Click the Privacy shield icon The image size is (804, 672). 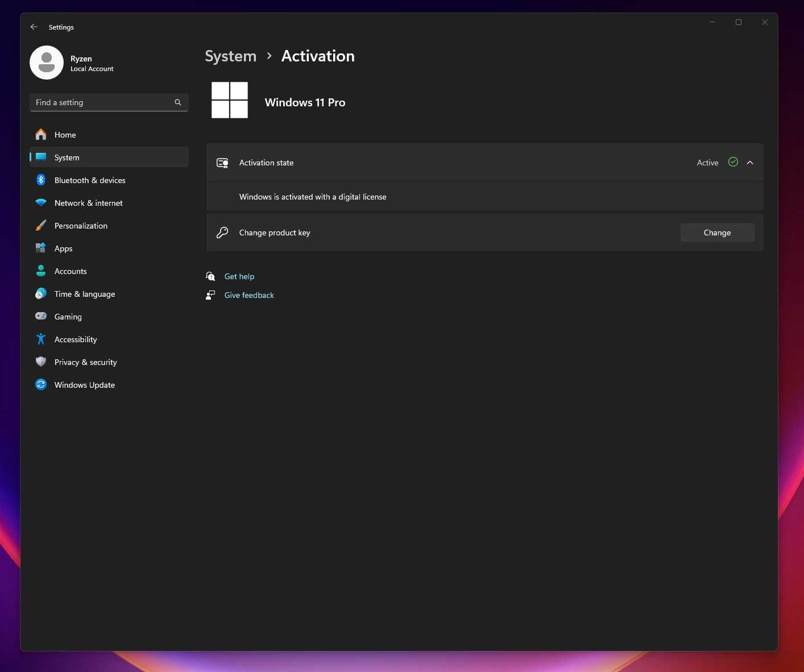coord(41,362)
